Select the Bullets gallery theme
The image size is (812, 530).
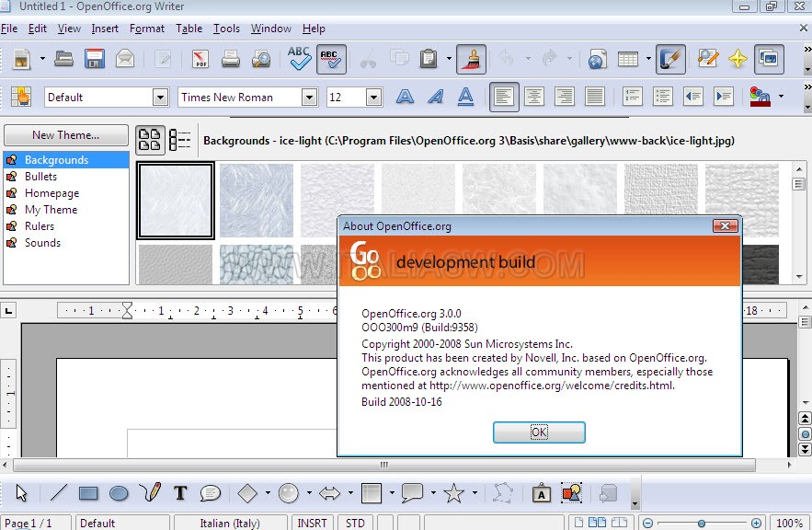[66, 177]
